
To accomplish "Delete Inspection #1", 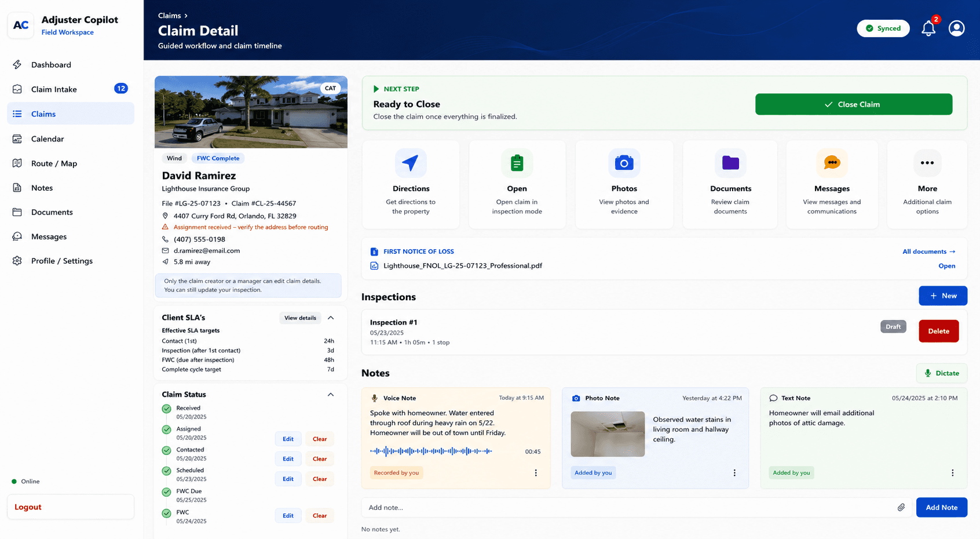I will point(938,331).
